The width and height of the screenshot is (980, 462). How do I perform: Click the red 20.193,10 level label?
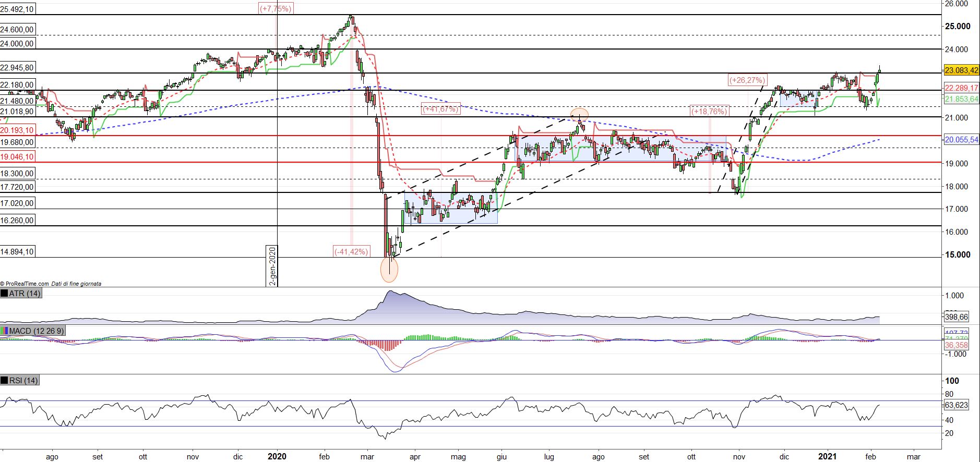coord(17,130)
